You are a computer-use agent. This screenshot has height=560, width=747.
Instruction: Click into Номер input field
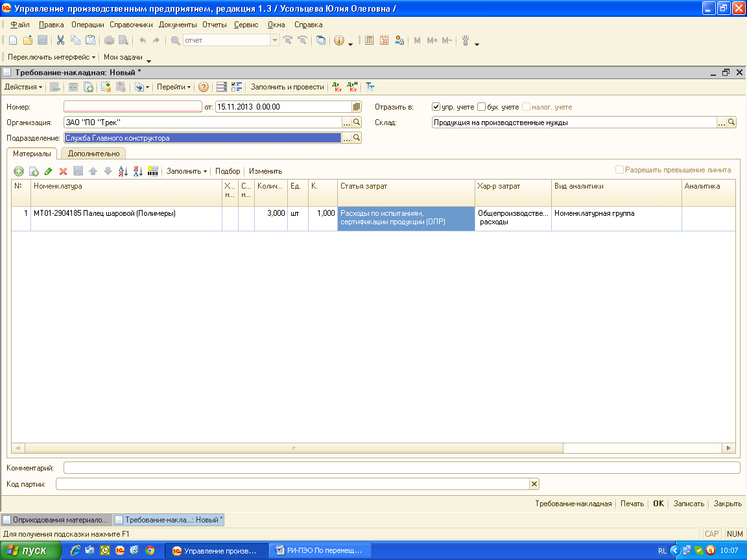[x=133, y=107]
